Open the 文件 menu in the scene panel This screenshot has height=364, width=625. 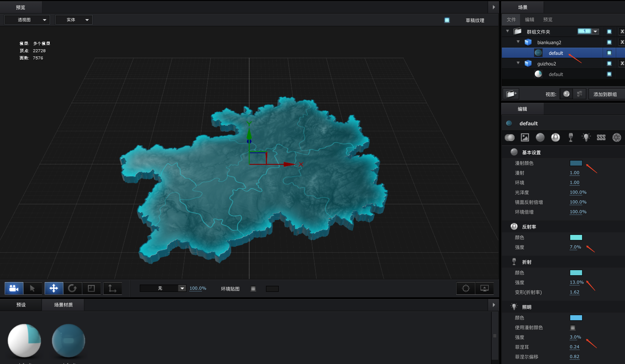[511, 20]
